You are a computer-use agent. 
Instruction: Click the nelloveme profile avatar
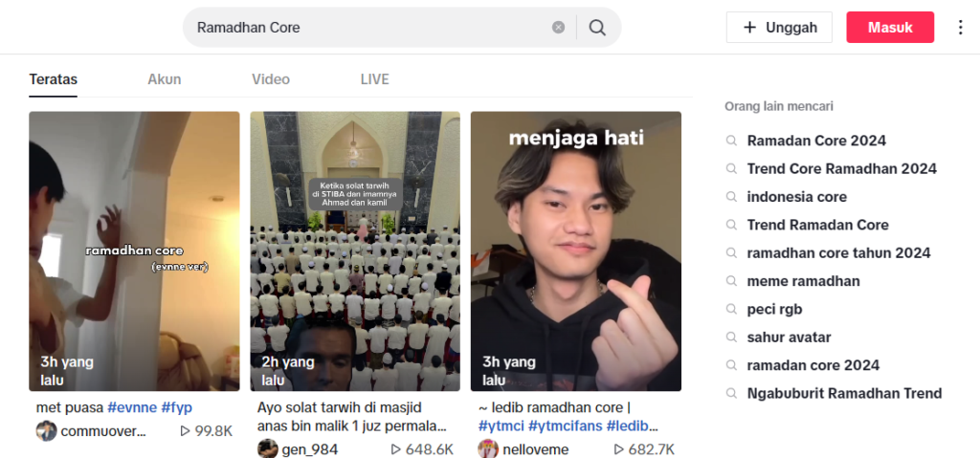pyautogui.click(x=488, y=449)
